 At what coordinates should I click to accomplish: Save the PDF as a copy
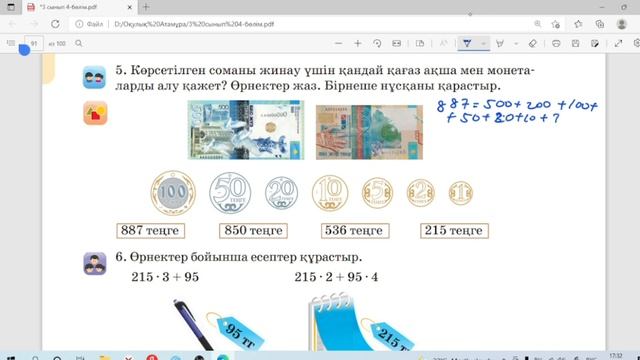[x=595, y=43]
